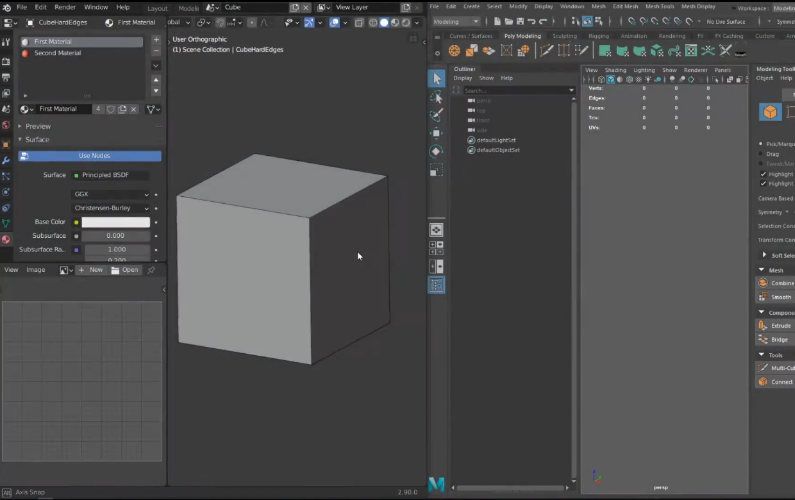The height and width of the screenshot is (500, 795).
Task: Click the Extrude tool in Components
Action: [x=775, y=326]
